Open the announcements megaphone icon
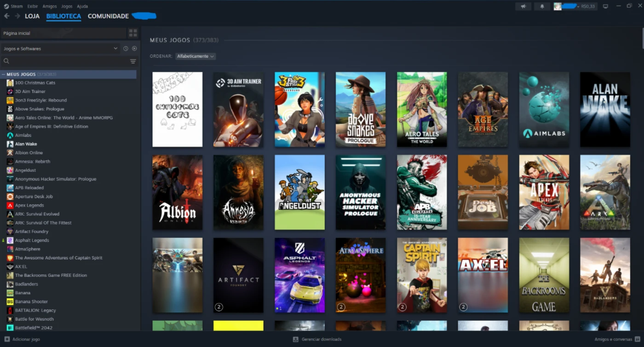 pyautogui.click(x=523, y=6)
